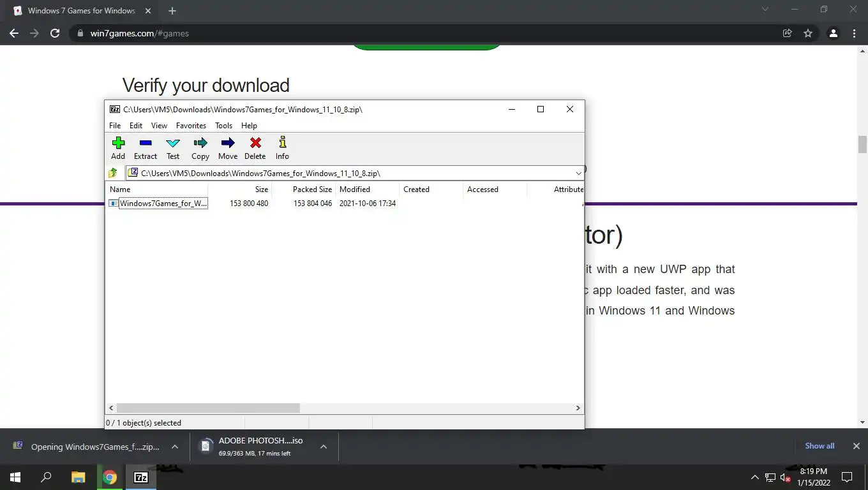Screen dimensions: 868x490
Task: Reload the Chrome page
Action: coord(55,33)
